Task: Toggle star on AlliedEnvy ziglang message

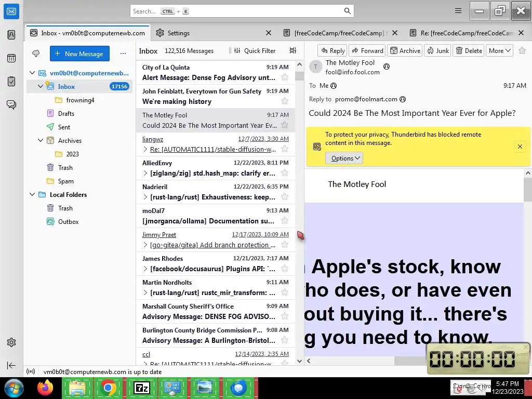Action: (x=285, y=172)
